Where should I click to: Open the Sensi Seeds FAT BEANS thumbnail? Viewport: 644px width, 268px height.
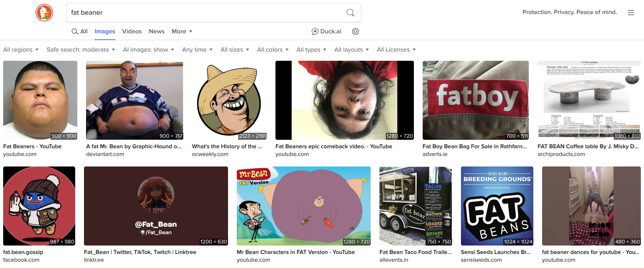(497, 206)
